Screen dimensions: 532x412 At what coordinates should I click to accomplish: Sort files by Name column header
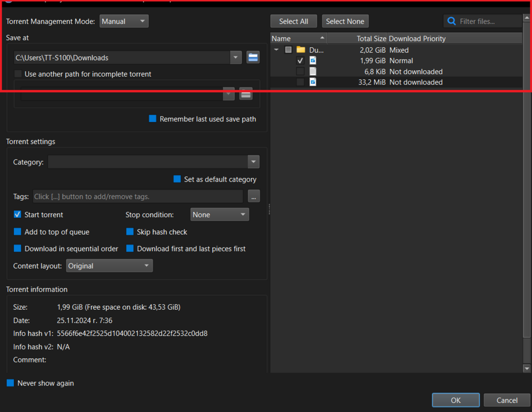[x=298, y=39]
